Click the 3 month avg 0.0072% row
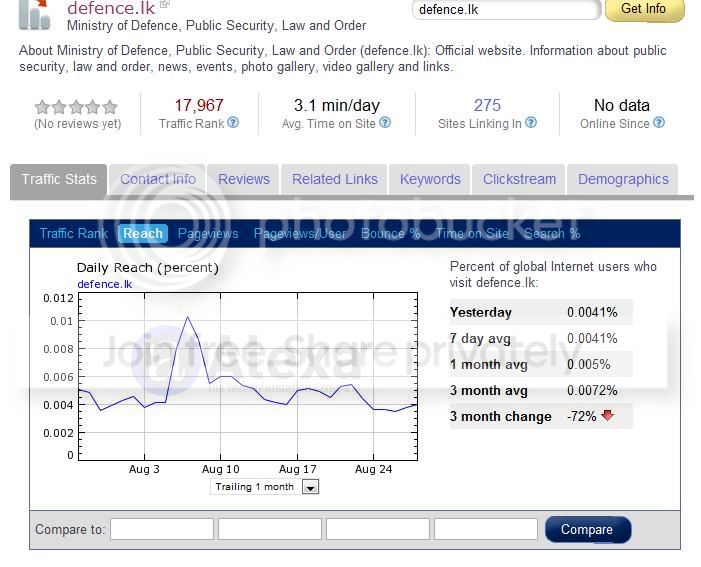 pyautogui.click(x=541, y=390)
